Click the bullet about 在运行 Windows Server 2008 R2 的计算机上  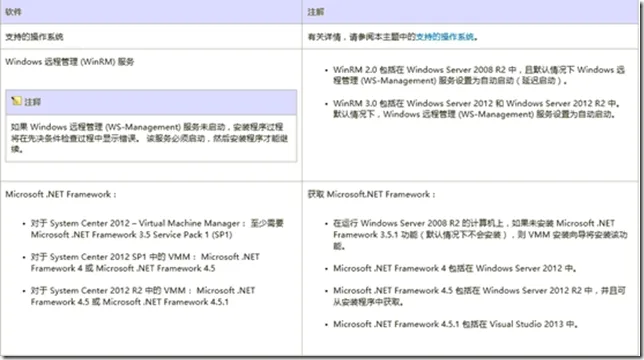pos(480,235)
